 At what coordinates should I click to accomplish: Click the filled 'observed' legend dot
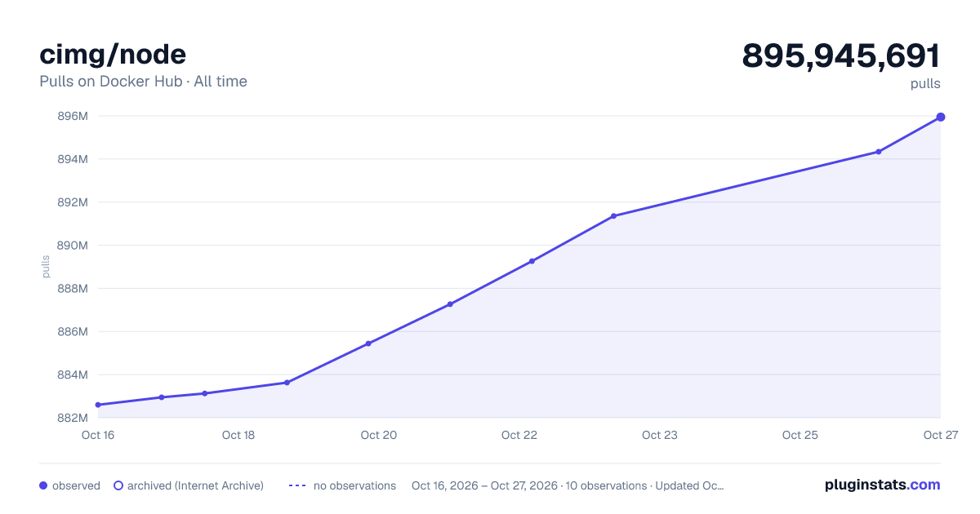click(x=43, y=485)
